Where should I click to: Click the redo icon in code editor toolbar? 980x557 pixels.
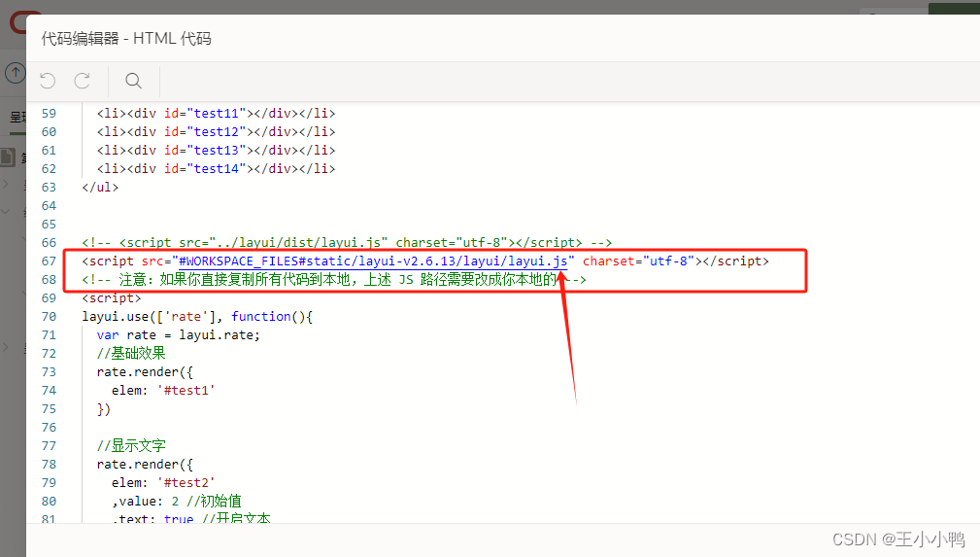pos(83,81)
